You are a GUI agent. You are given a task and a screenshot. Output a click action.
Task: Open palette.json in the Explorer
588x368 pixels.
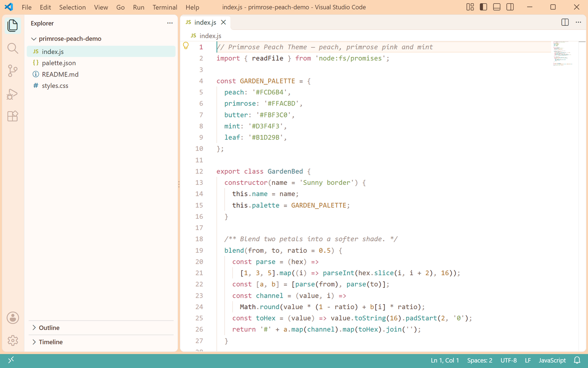[101, 63]
